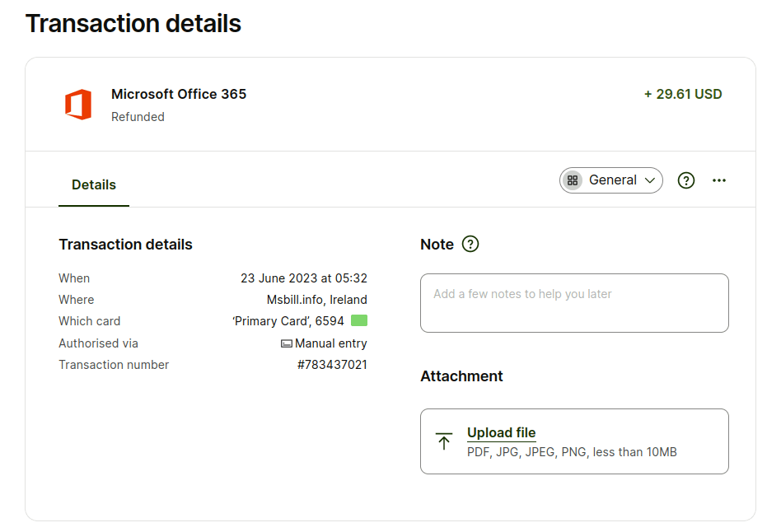Image resolution: width=767 pixels, height=532 pixels.
Task: Click the Msbill.info, Ireland location text
Action: 317,300
